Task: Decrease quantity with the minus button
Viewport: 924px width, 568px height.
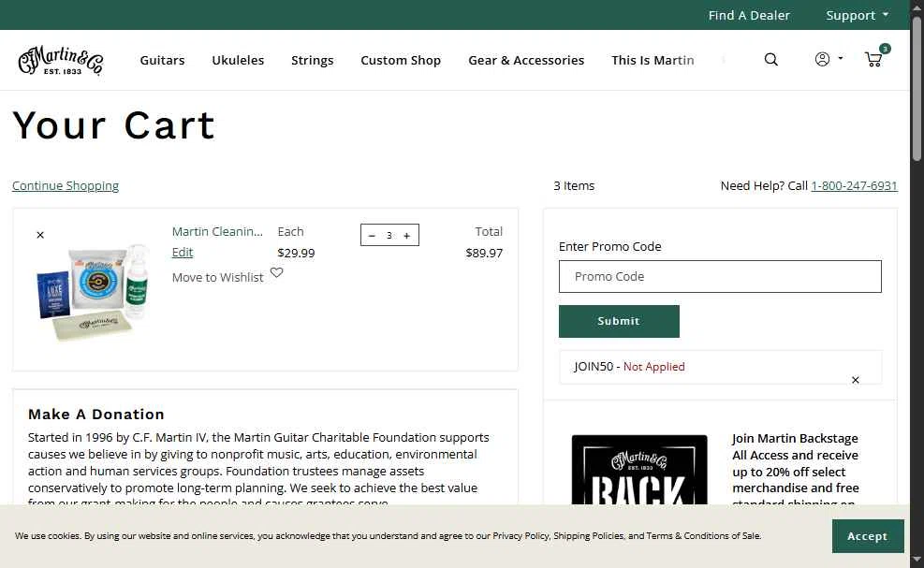Action: tap(372, 236)
